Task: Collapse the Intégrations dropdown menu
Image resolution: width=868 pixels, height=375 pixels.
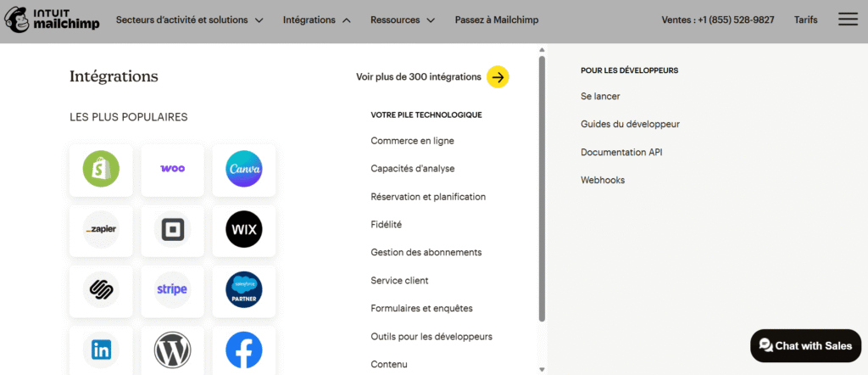Action: [317, 20]
